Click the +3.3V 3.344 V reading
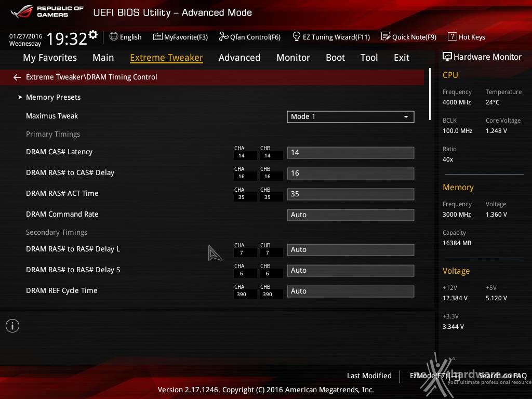Viewport: 532px width, 399px height. [x=453, y=327]
